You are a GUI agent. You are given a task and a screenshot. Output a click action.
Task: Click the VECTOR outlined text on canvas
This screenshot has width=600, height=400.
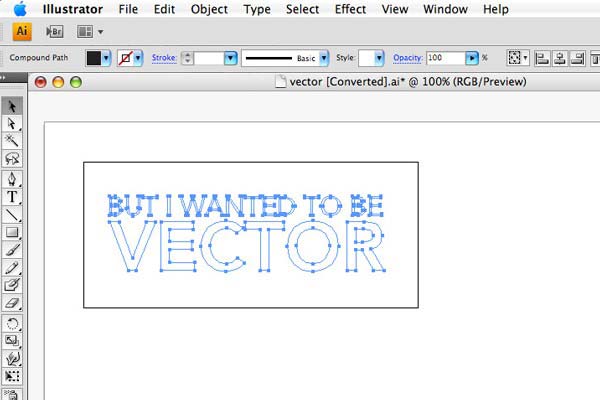[246, 245]
